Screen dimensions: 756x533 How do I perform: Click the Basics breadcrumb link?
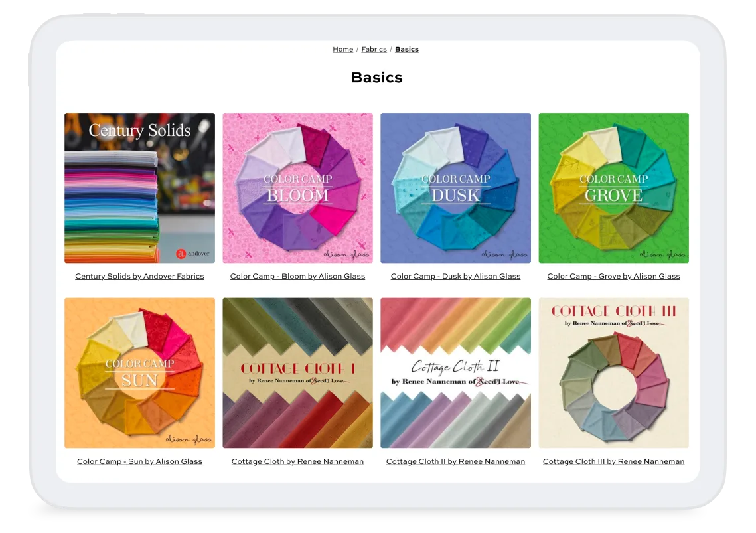407,49
